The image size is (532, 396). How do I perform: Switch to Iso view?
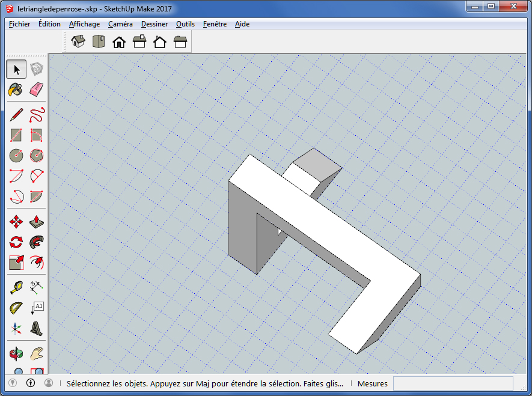(78, 41)
